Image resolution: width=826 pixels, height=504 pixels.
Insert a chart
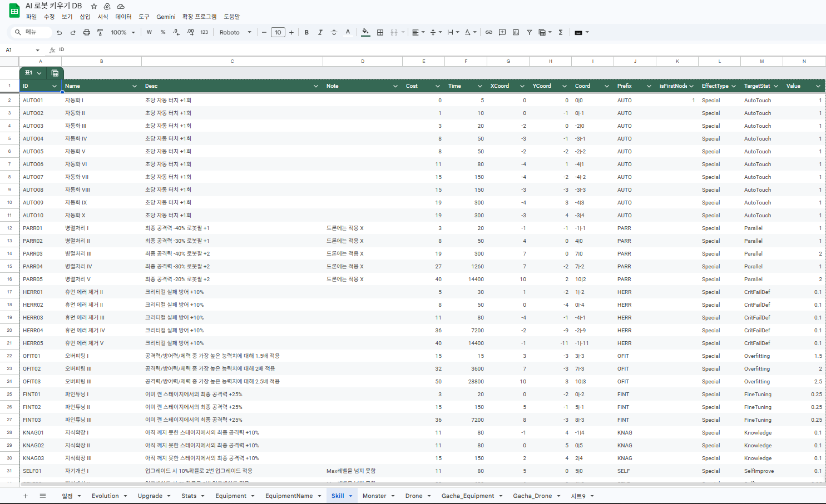click(516, 32)
